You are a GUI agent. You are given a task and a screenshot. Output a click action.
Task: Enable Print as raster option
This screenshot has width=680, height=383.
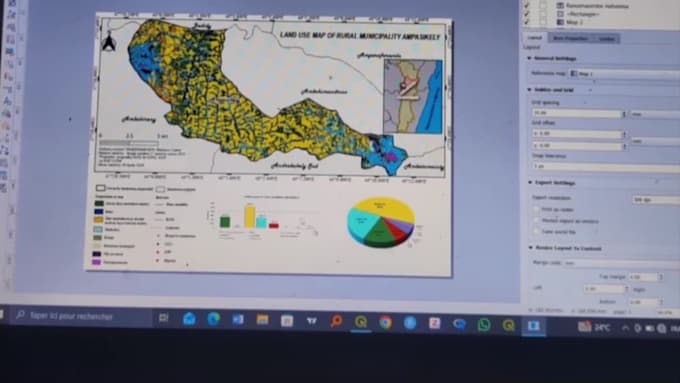536,210
